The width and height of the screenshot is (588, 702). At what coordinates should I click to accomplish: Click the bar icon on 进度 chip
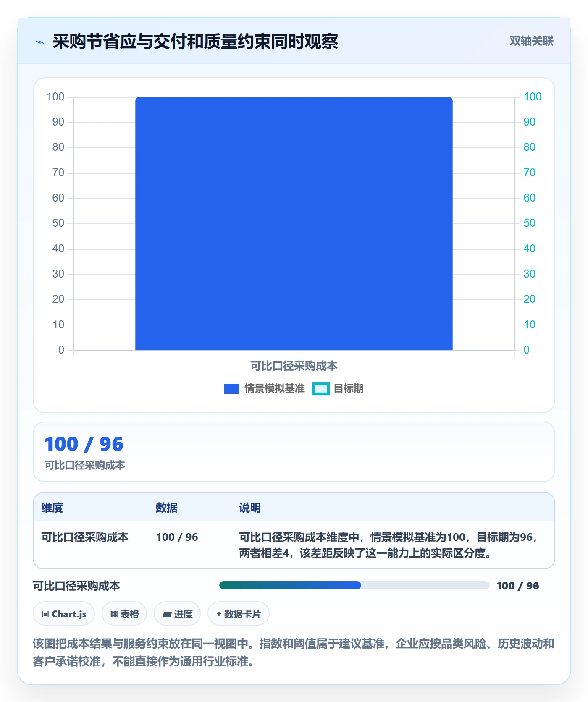[167, 615]
